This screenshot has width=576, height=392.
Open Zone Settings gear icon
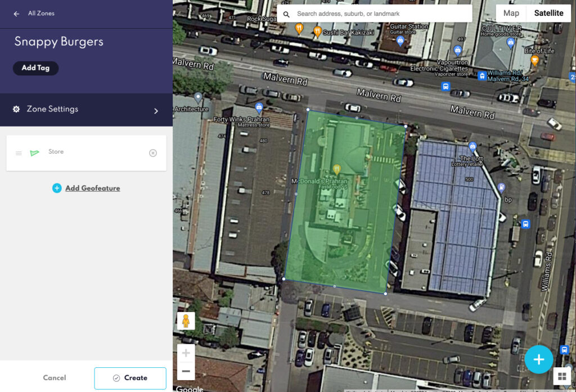pyautogui.click(x=16, y=109)
